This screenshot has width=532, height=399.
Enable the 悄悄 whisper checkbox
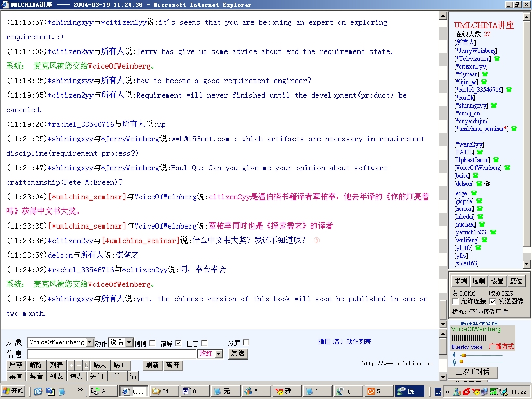coord(152,343)
